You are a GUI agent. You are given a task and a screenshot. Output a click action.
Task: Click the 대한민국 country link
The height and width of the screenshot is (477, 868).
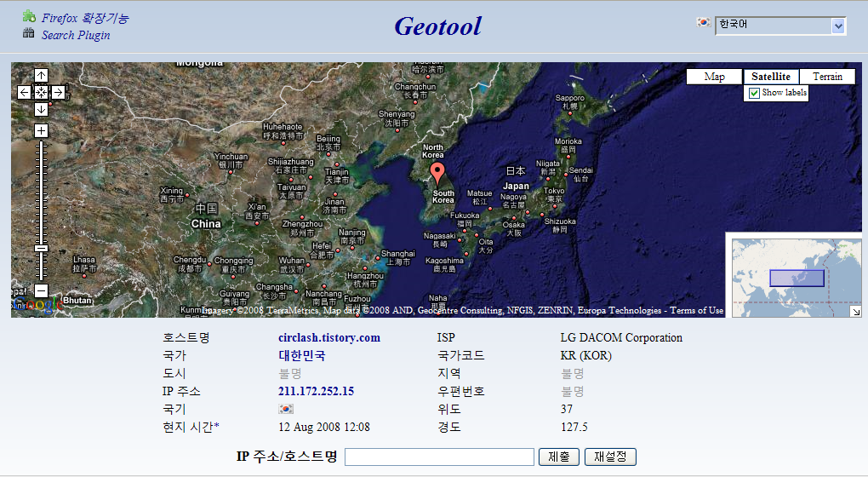302,356
